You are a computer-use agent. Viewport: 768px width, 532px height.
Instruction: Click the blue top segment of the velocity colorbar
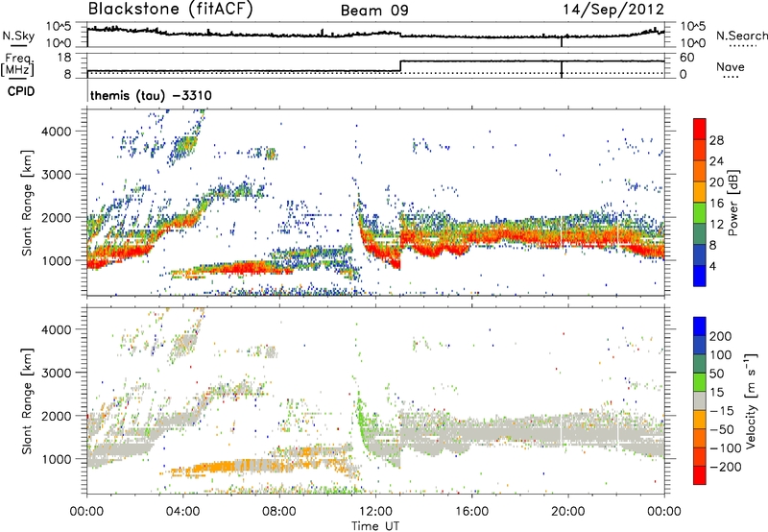click(700, 326)
